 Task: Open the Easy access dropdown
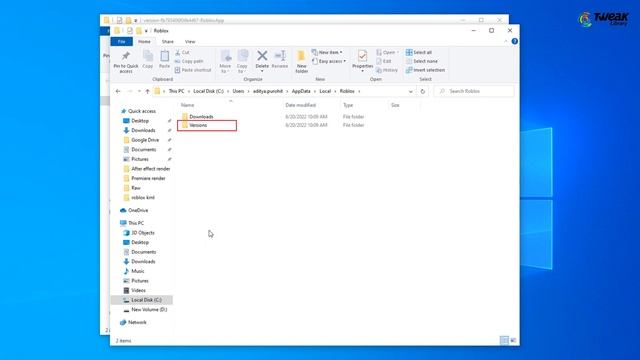pos(329,61)
